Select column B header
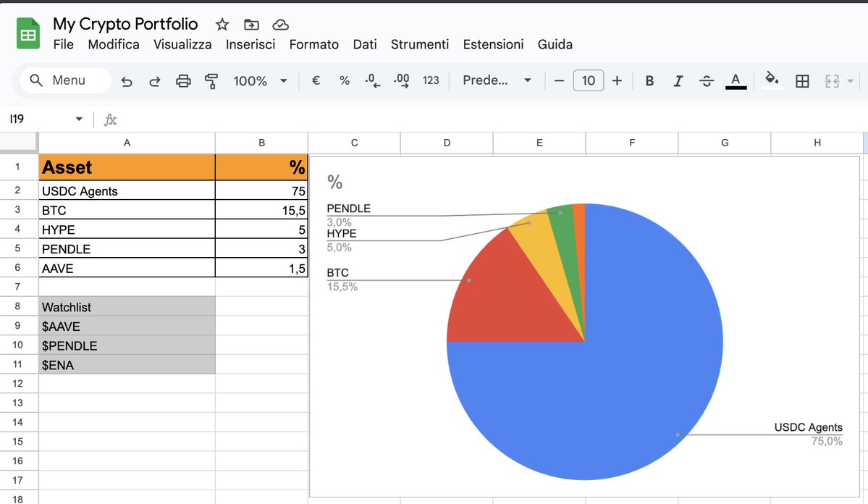This screenshot has width=868, height=504. pos(262,143)
